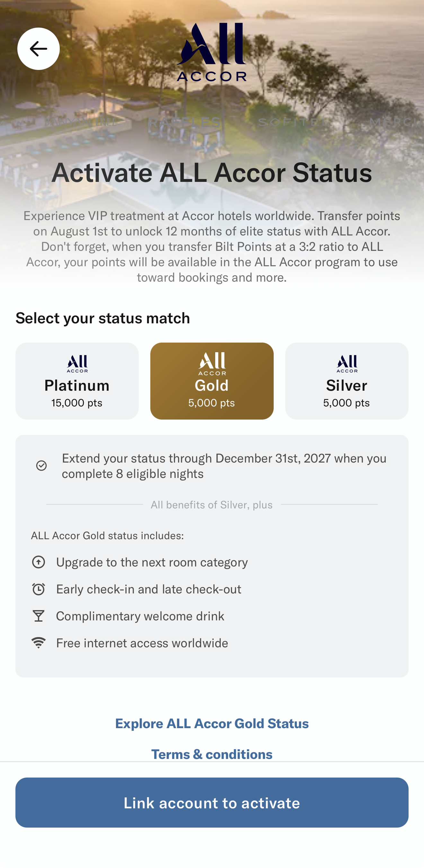Viewport: 424px width, 868px height.
Task: Tap the Upgrade to next room category benefit
Action: [x=140, y=562]
